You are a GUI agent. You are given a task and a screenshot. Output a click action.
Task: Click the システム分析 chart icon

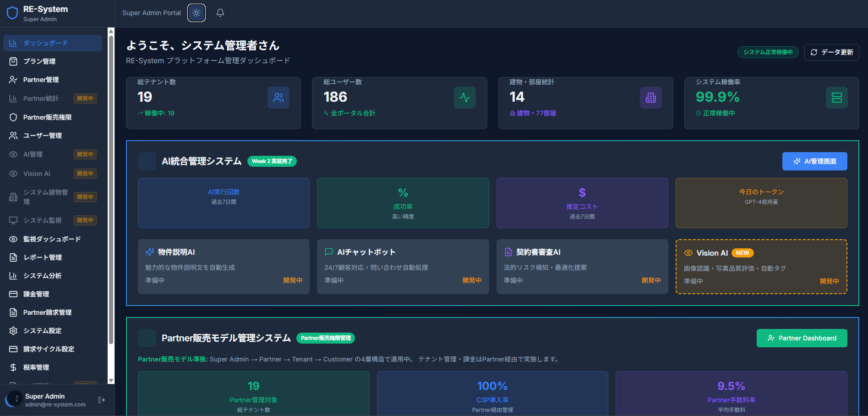click(x=13, y=276)
